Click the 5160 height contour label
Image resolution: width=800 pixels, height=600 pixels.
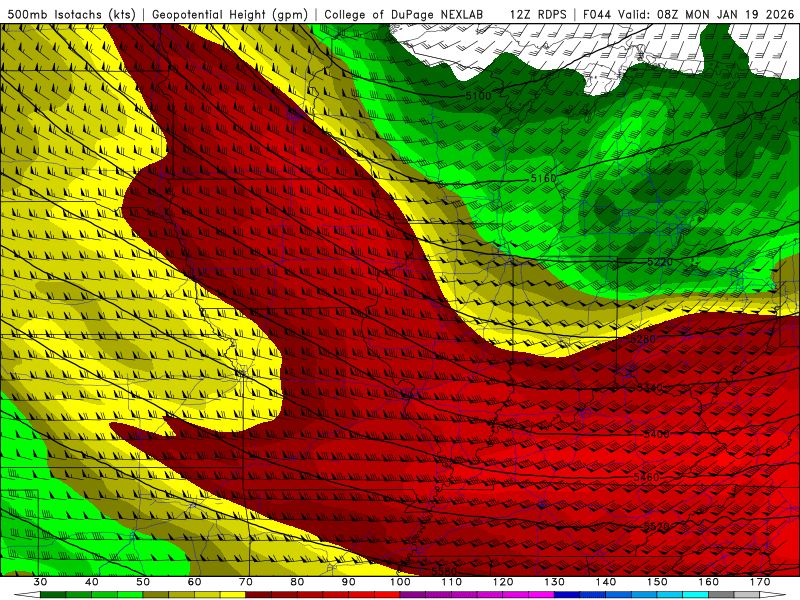pos(543,179)
